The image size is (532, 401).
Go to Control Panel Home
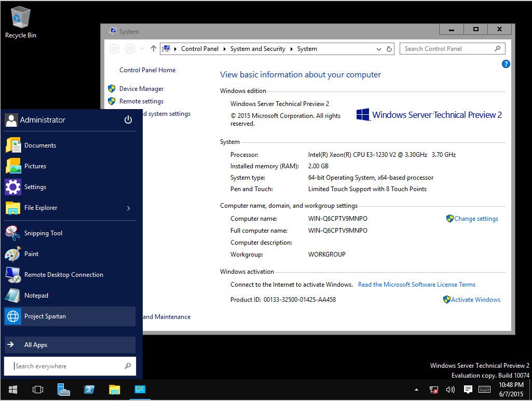[147, 70]
